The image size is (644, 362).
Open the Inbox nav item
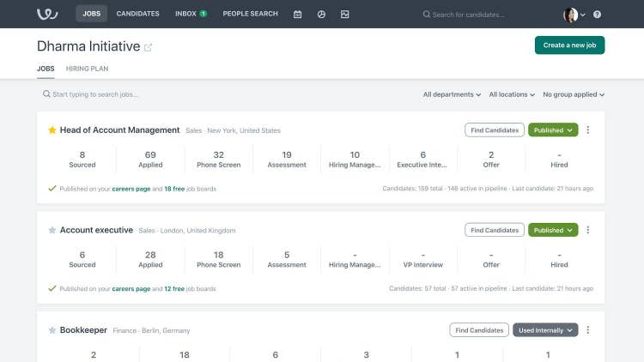pyautogui.click(x=191, y=14)
